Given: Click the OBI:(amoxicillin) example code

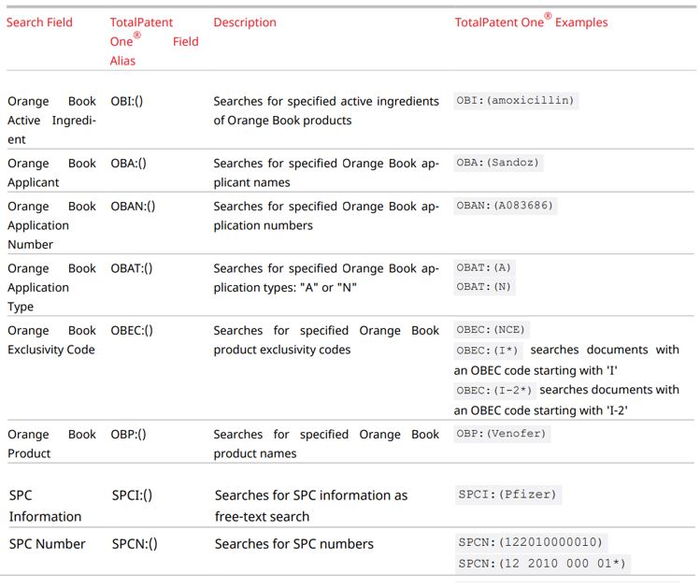Looking at the screenshot, I should [516, 100].
